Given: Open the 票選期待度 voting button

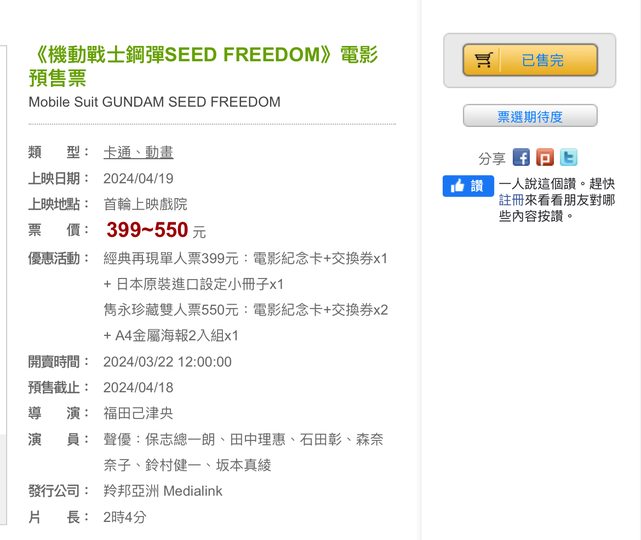Looking at the screenshot, I should click(530, 117).
